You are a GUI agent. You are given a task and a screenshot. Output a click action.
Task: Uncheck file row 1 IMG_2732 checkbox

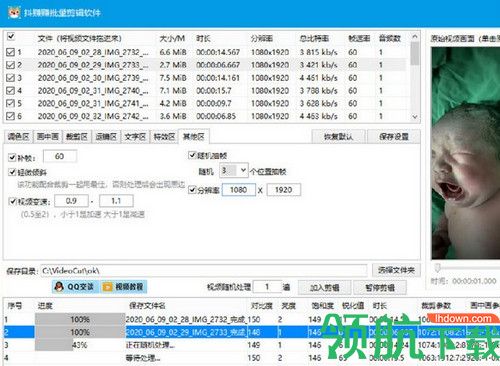tap(10, 52)
